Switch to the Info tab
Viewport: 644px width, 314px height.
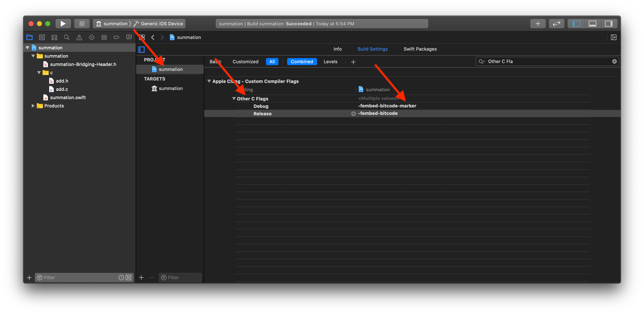pyautogui.click(x=337, y=49)
